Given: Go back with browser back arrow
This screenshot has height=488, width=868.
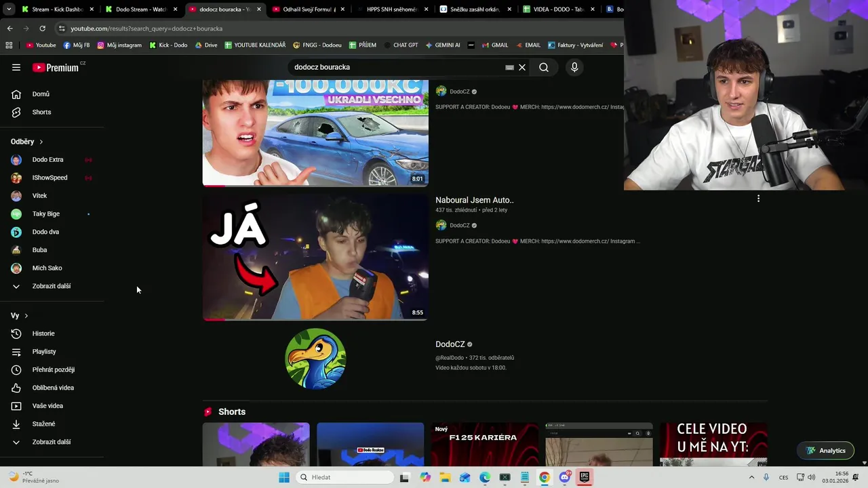Looking at the screenshot, I should (9, 28).
